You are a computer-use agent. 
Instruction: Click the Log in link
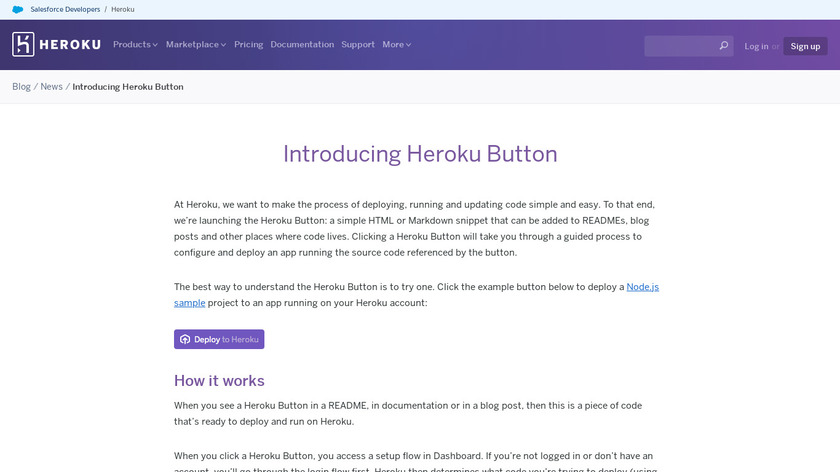click(757, 46)
